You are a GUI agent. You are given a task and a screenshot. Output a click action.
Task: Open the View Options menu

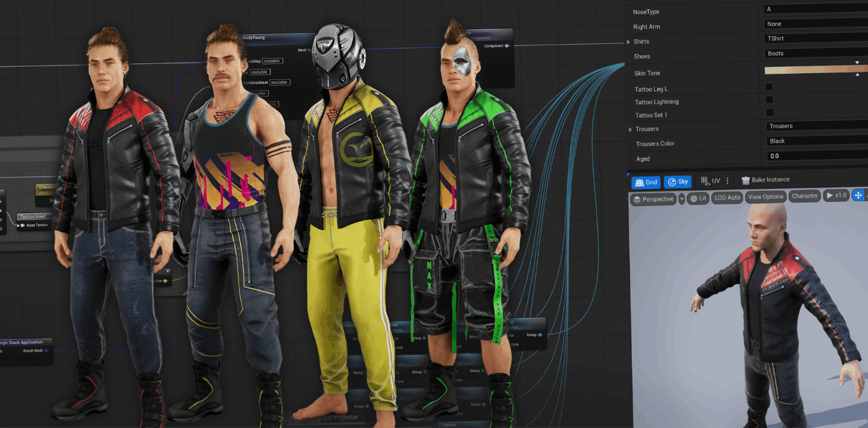tap(766, 197)
